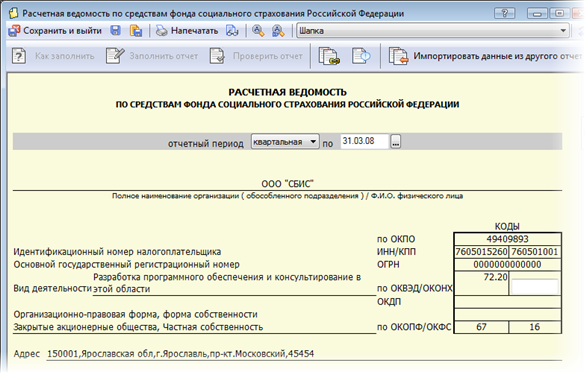Click Закрытые акционерные общества, Частная собственность
The width and height of the screenshot is (586, 374).
[x=138, y=327]
